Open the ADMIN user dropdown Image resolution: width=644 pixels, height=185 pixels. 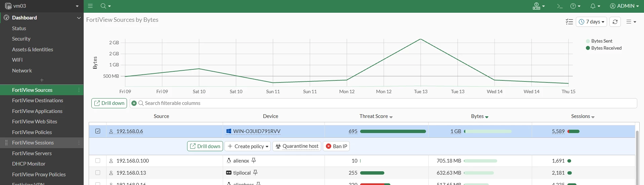click(625, 6)
